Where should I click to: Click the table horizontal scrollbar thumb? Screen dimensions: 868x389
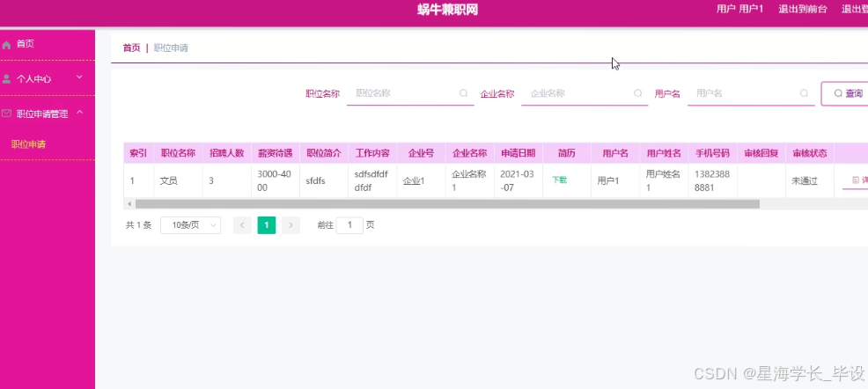pos(447,204)
